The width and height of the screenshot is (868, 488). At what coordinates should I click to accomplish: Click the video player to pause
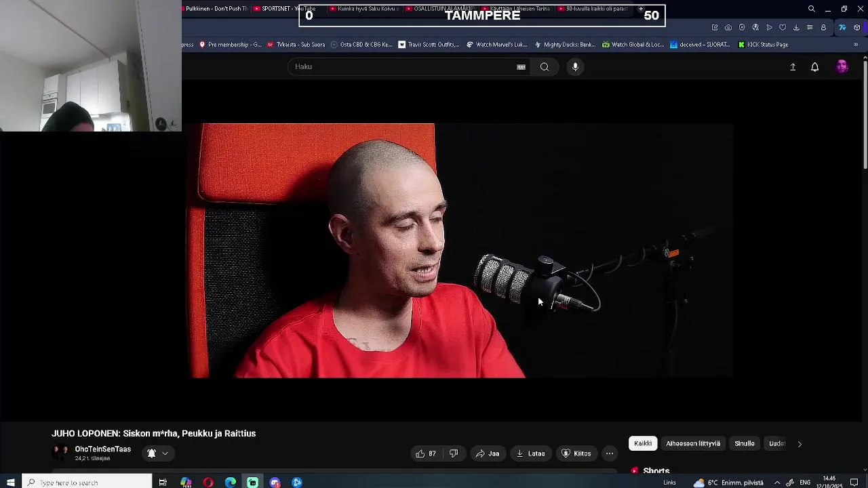click(x=461, y=250)
